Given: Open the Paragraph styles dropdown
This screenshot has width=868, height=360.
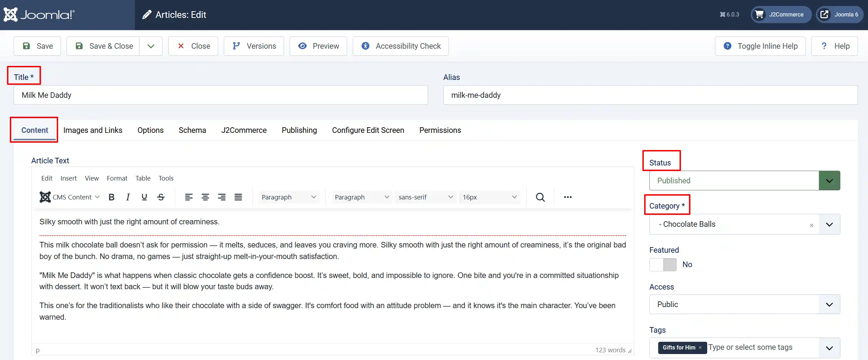Looking at the screenshot, I should pos(362,197).
